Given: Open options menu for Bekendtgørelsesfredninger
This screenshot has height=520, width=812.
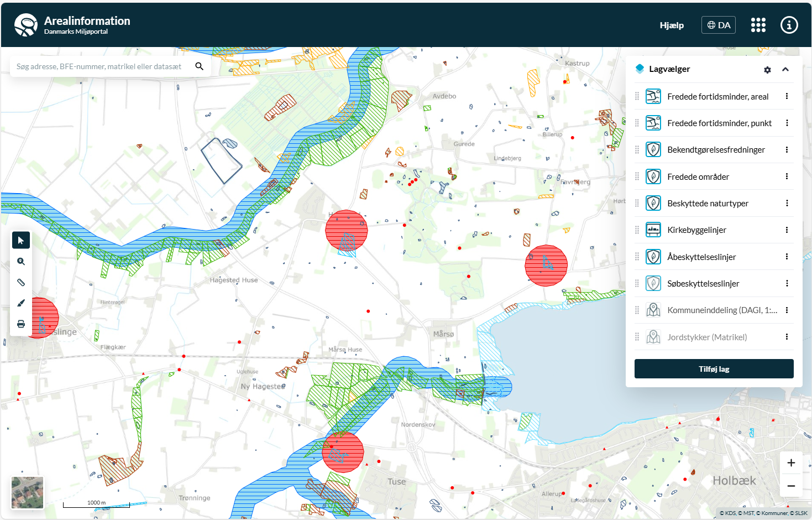Looking at the screenshot, I should pos(787,149).
